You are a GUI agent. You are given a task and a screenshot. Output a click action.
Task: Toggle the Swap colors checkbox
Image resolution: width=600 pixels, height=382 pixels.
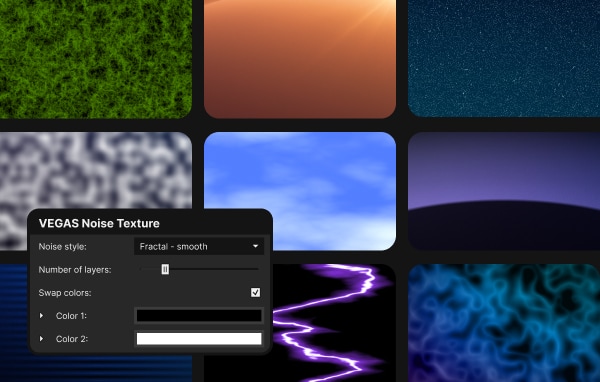click(255, 292)
